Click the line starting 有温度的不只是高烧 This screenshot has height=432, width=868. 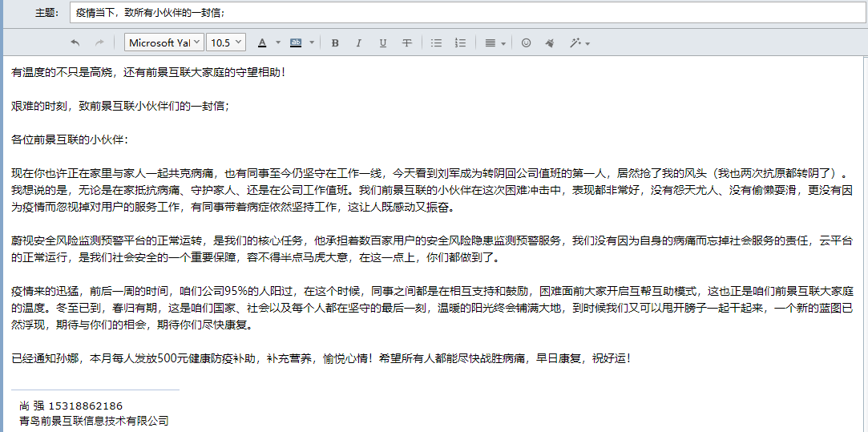pos(149,72)
